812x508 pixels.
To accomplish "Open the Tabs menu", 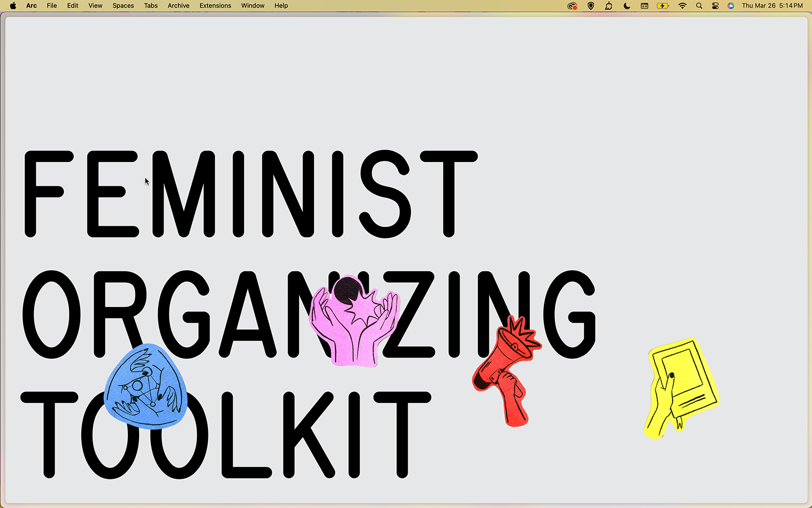I will (150, 6).
